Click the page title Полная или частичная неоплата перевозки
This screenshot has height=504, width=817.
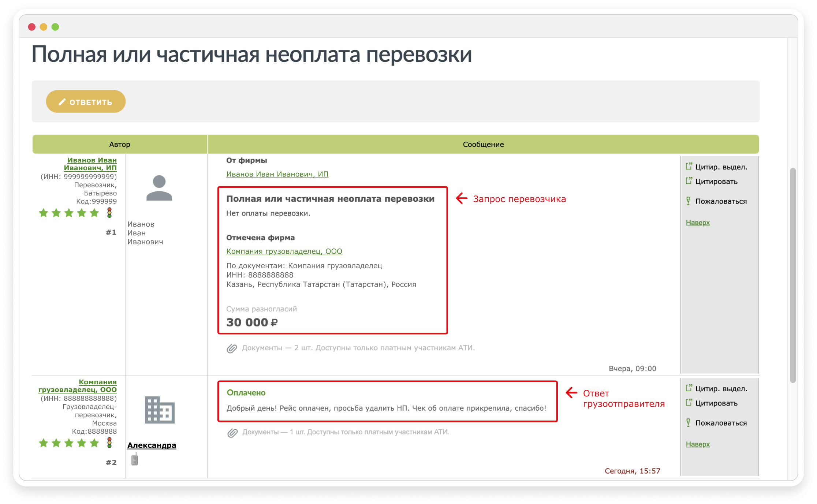pyautogui.click(x=252, y=55)
